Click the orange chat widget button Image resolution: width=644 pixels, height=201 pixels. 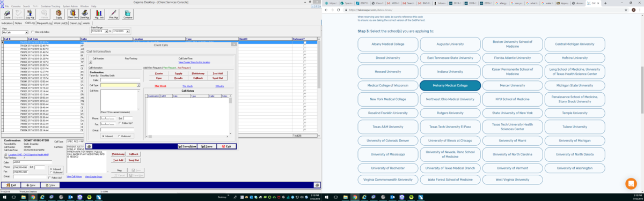pyautogui.click(x=631, y=183)
